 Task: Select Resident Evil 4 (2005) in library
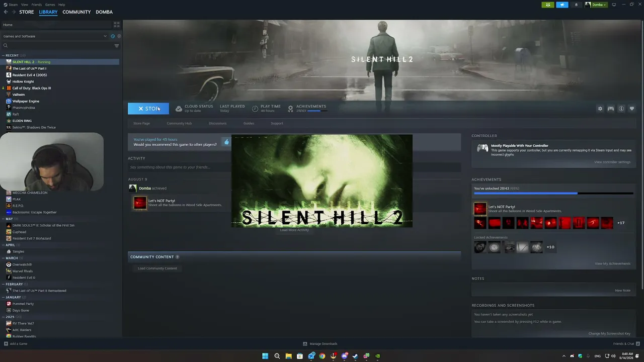[30, 75]
